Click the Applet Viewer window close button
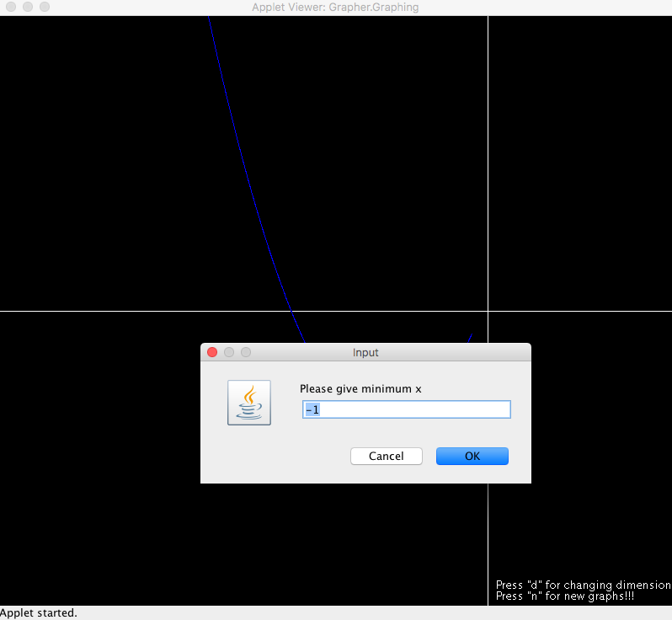The image size is (672, 620). [11, 7]
